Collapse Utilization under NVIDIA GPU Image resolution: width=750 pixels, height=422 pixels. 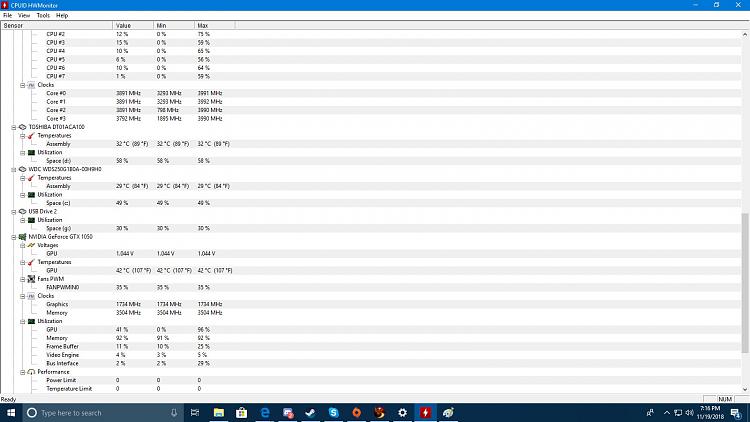[x=22, y=322]
